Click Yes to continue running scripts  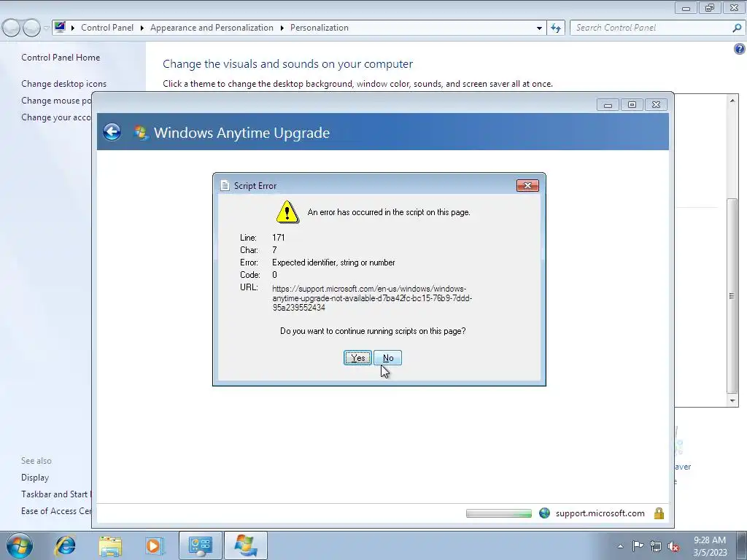coord(357,357)
